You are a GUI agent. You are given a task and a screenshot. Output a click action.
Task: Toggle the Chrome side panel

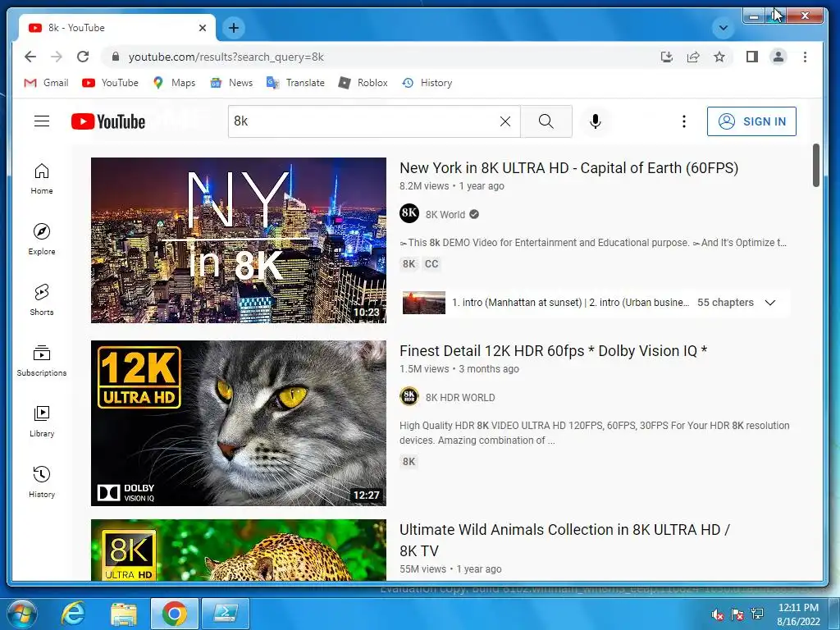point(751,57)
